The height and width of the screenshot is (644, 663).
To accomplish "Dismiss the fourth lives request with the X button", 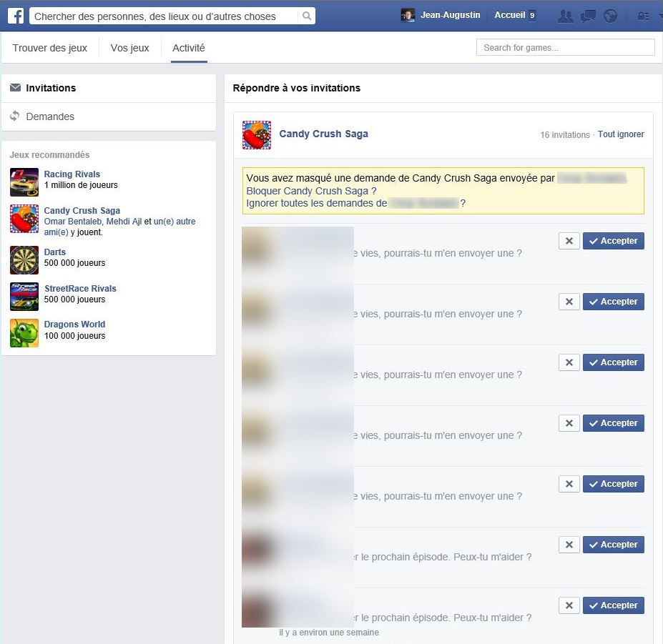I will (569, 423).
